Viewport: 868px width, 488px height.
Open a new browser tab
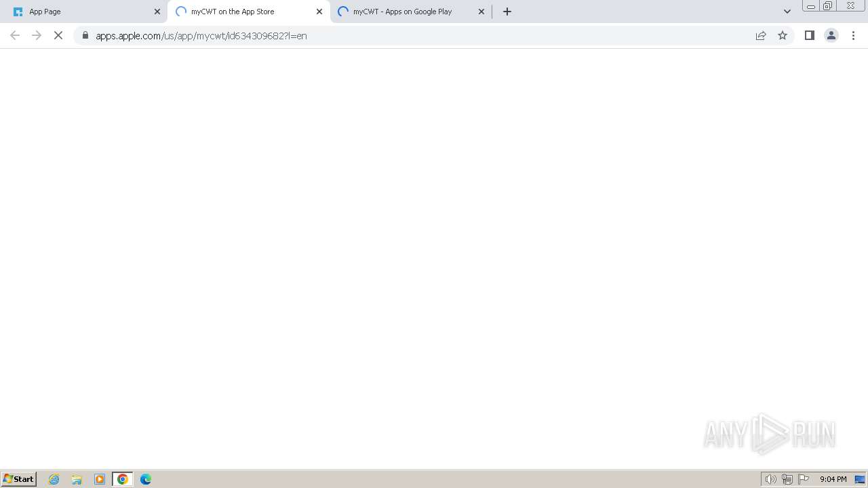point(507,12)
